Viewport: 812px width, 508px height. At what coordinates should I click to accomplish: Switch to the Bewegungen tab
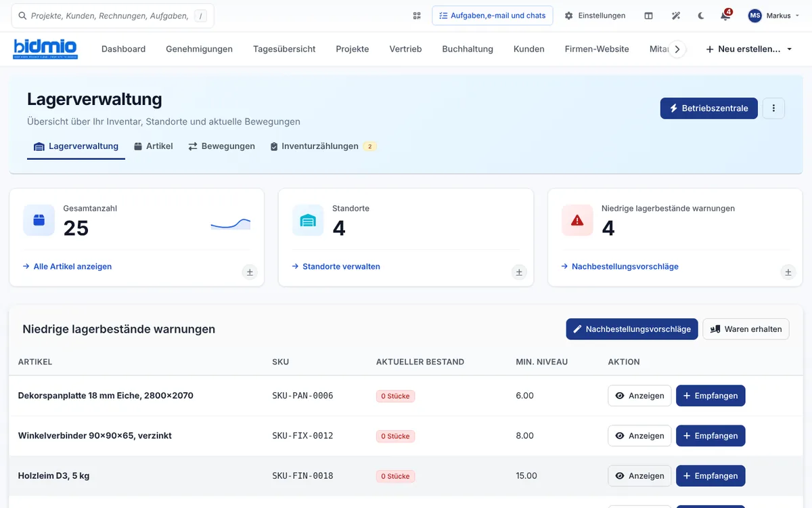pos(221,146)
